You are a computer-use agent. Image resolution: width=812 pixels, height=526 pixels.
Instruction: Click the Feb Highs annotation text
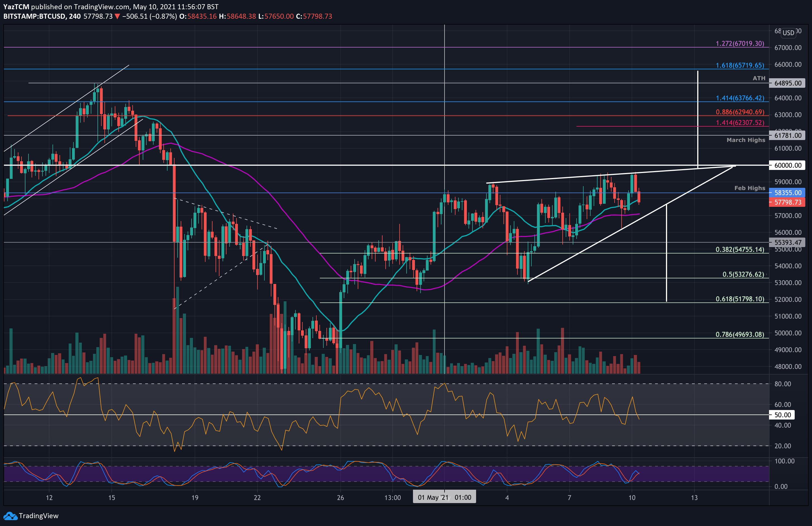pyautogui.click(x=749, y=188)
